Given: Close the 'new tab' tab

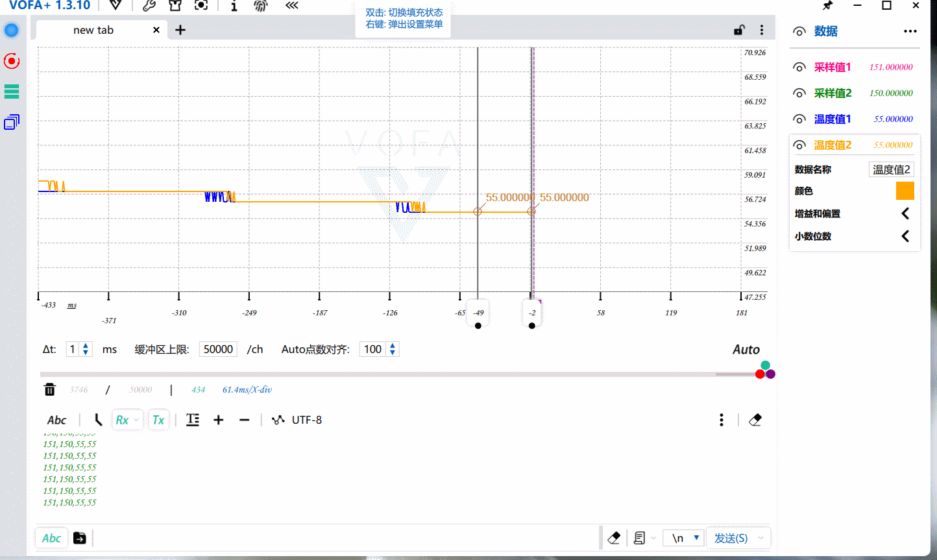Looking at the screenshot, I should pos(156,30).
